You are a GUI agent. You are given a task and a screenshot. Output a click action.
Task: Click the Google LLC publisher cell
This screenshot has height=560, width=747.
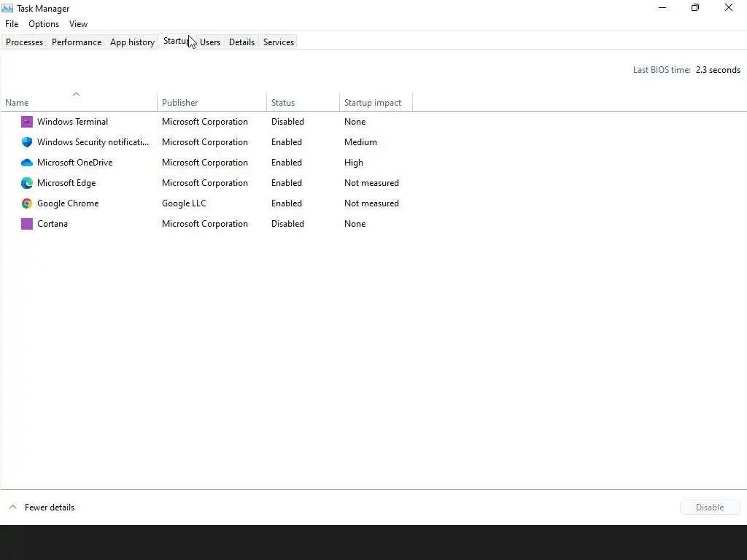(x=184, y=203)
